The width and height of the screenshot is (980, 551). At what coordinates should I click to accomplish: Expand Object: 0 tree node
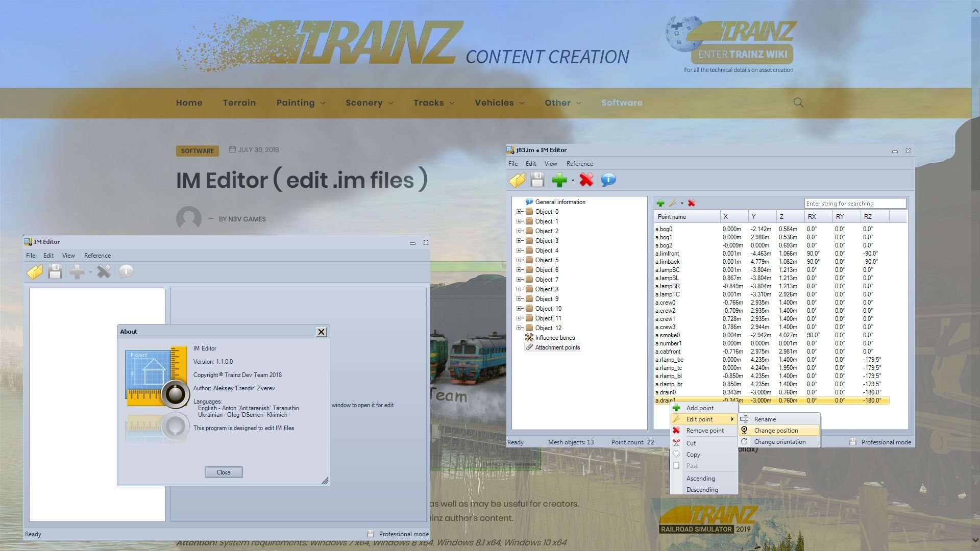tap(519, 212)
